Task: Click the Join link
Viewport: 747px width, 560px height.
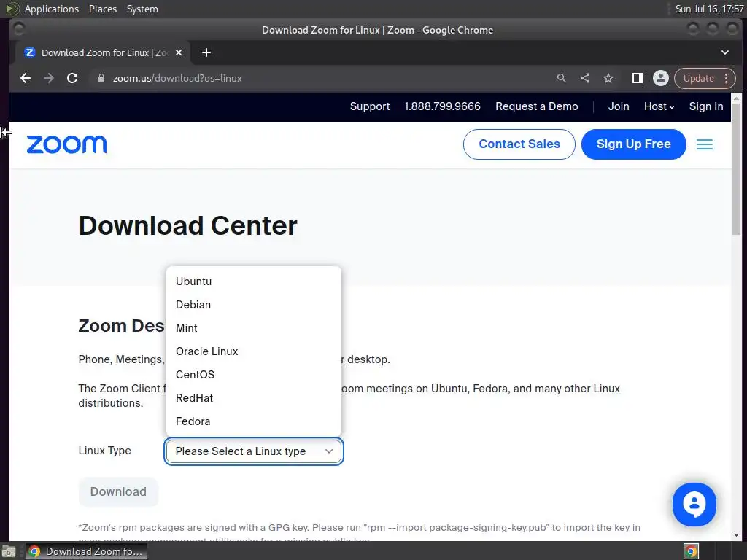Action: tap(619, 106)
